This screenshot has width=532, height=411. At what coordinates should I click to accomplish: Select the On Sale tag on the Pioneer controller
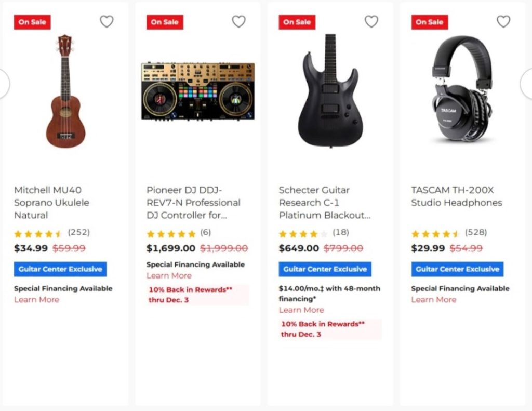coord(165,22)
